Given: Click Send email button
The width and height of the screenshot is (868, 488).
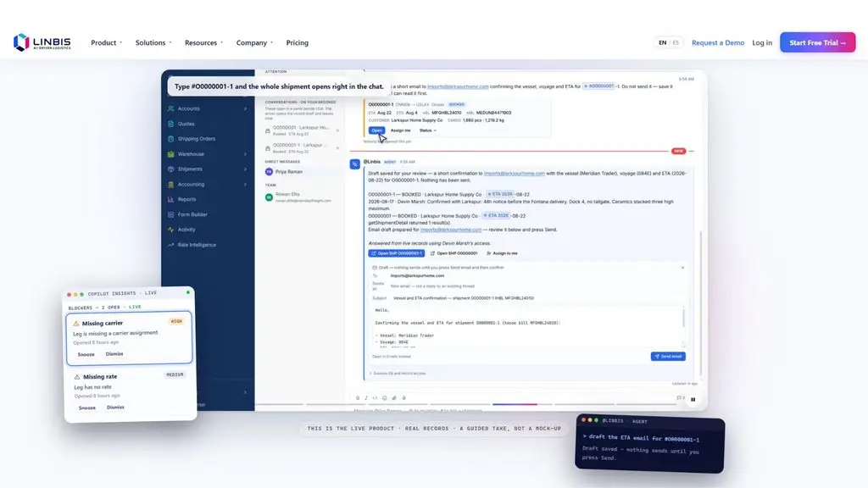Looking at the screenshot, I should coord(668,357).
